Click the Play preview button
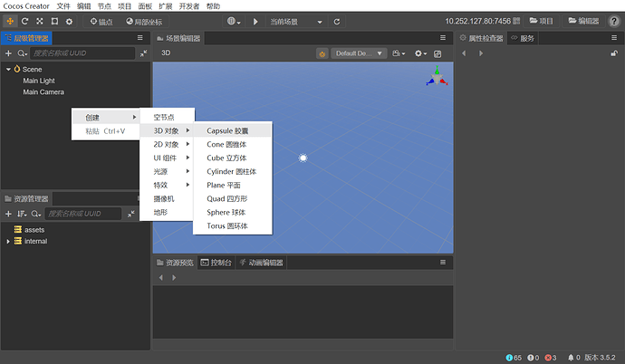This screenshot has height=364, width=625. [x=255, y=22]
